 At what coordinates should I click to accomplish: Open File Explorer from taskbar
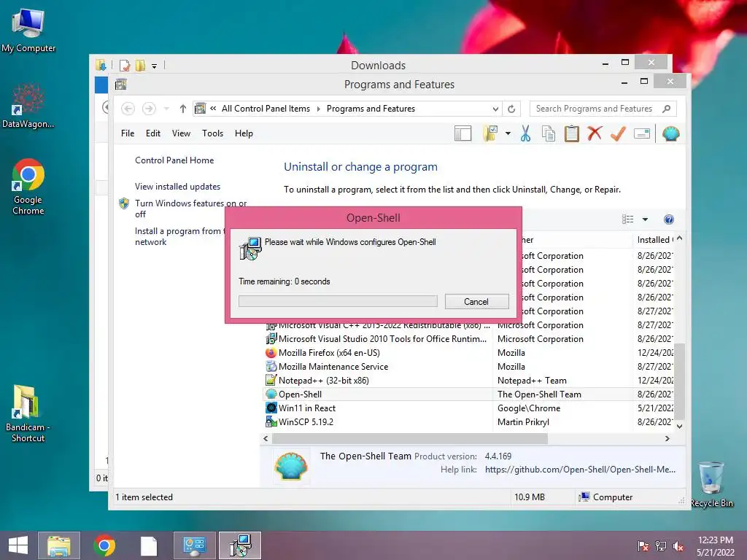click(x=59, y=545)
